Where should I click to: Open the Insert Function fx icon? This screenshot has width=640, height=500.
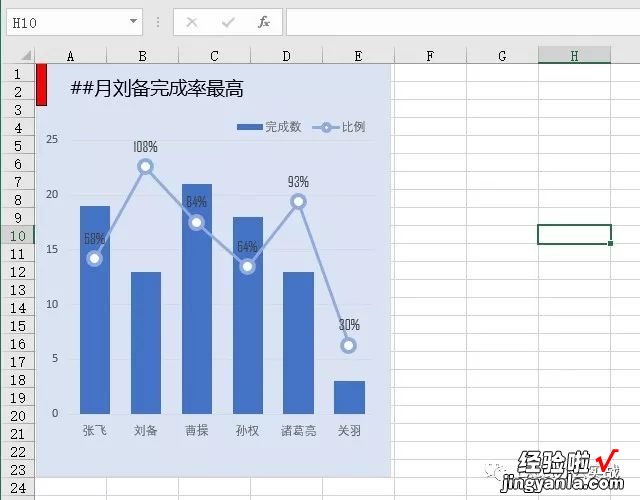coord(264,22)
